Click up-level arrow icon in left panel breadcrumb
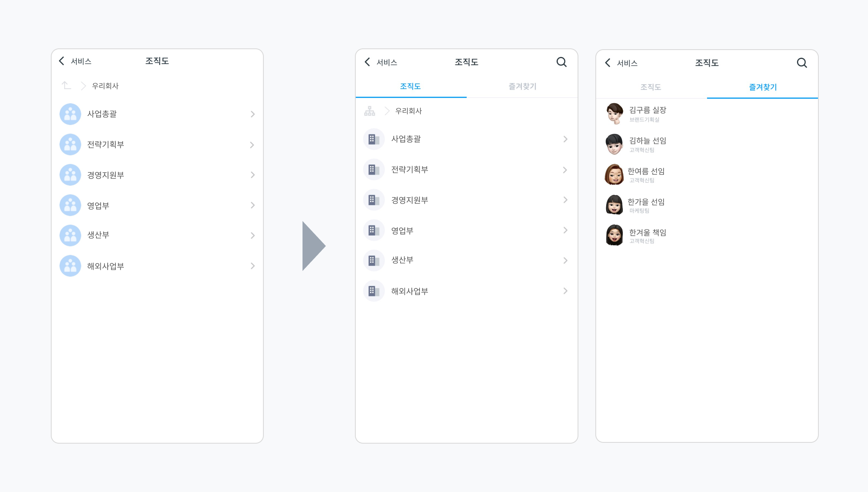Image resolution: width=868 pixels, height=492 pixels. (66, 85)
